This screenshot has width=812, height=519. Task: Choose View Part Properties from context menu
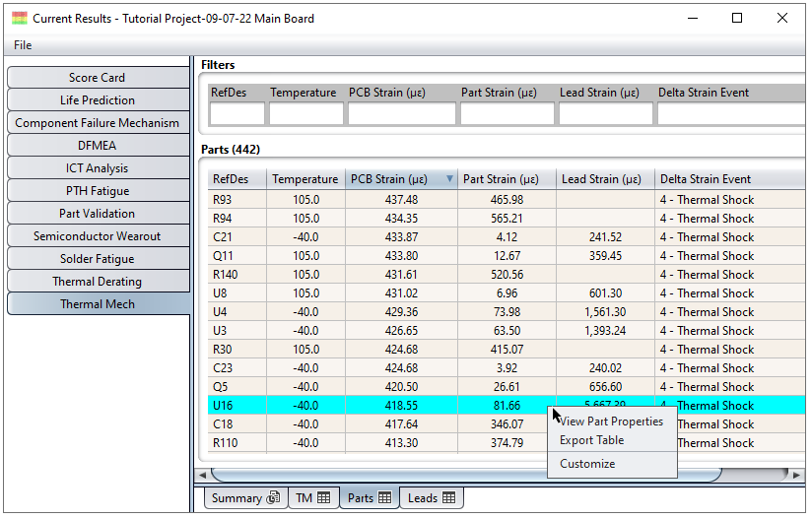(x=611, y=422)
